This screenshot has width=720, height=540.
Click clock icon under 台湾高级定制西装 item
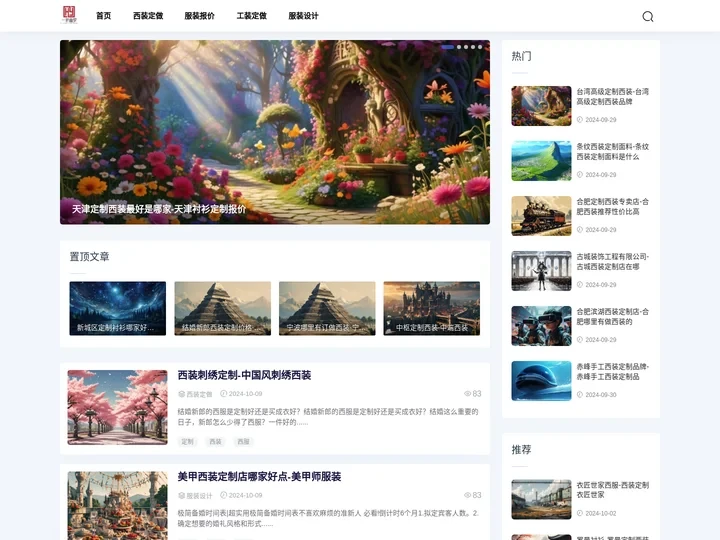pyautogui.click(x=580, y=119)
